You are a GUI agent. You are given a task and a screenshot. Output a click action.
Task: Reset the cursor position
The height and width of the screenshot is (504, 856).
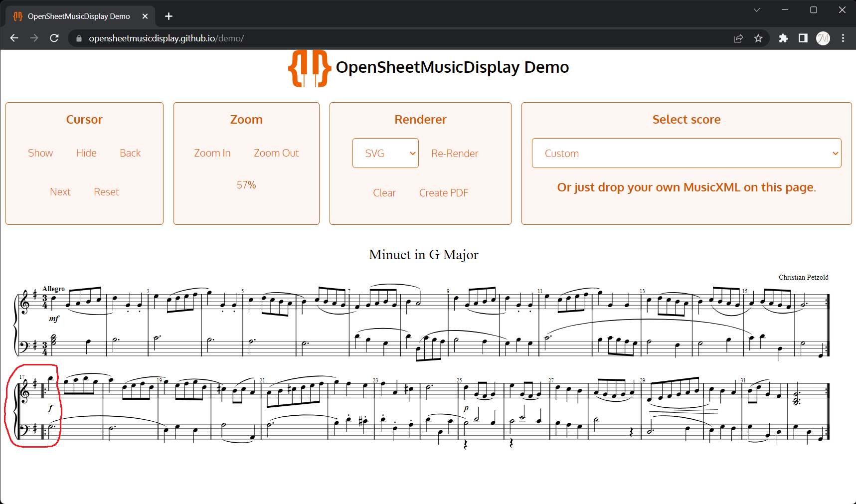click(x=106, y=191)
